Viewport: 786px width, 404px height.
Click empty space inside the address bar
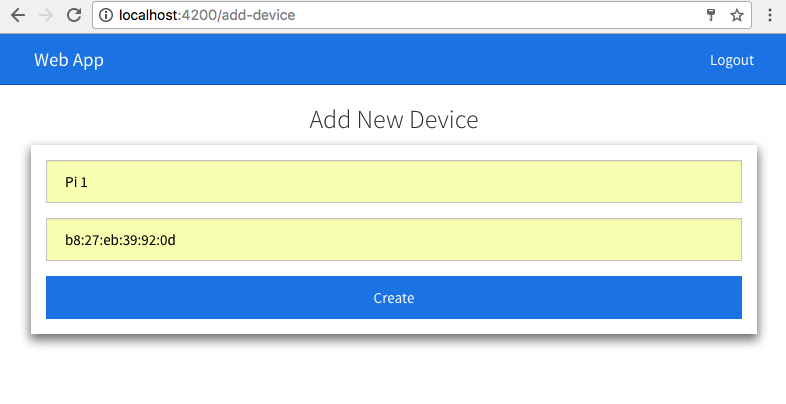(480, 16)
